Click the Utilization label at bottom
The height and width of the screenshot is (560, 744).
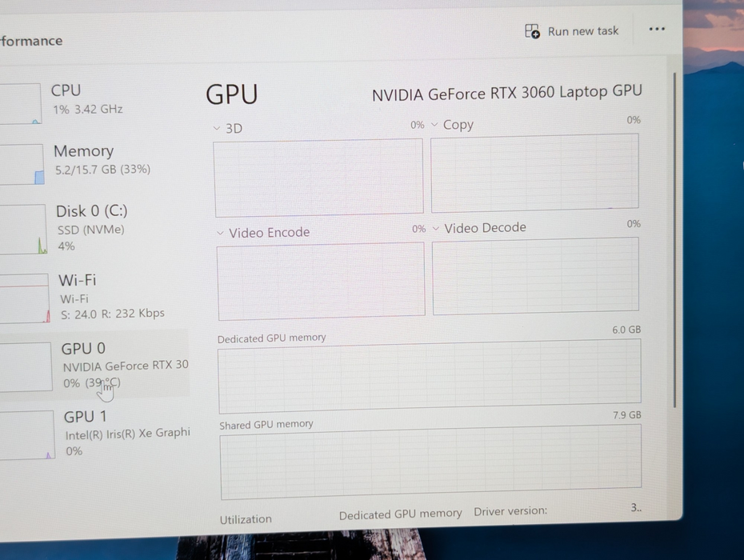[246, 519]
